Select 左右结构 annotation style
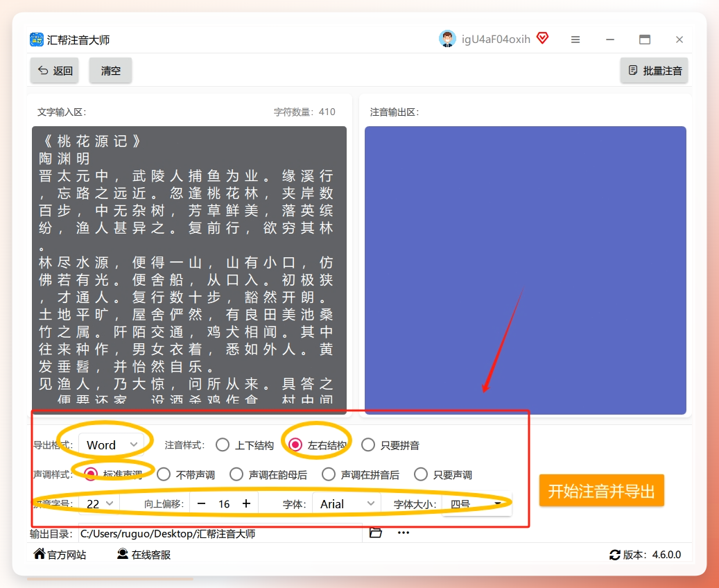This screenshot has width=719, height=588. click(318, 445)
